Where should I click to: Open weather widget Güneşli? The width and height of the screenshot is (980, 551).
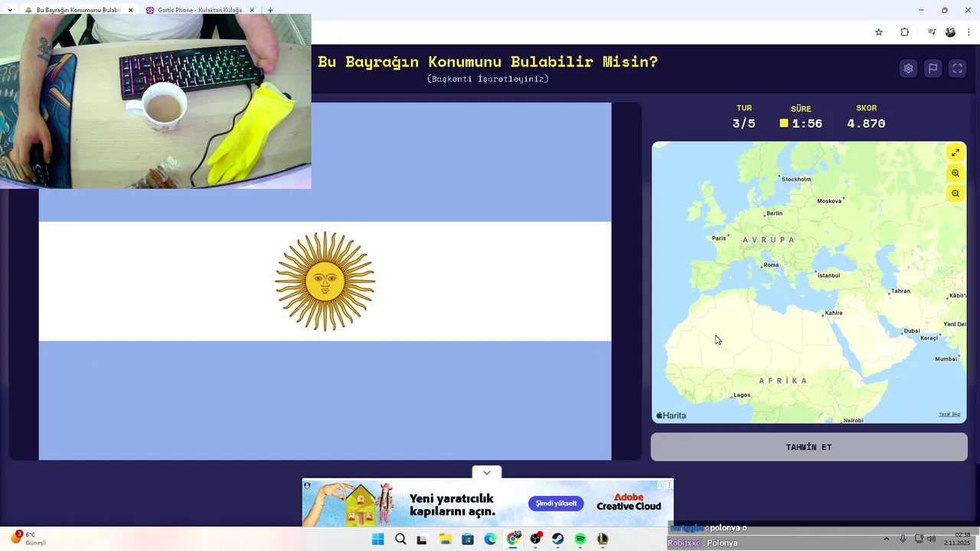pos(28,539)
